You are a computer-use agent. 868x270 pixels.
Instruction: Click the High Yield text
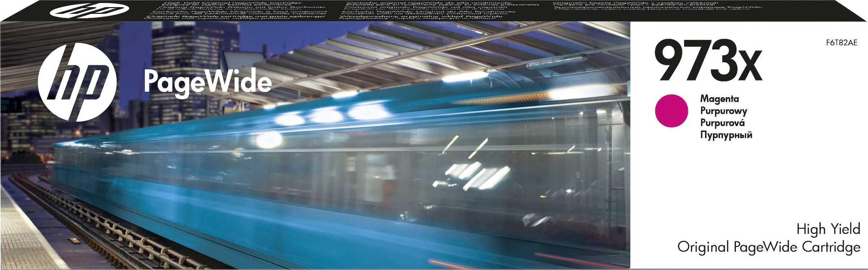(x=828, y=229)
